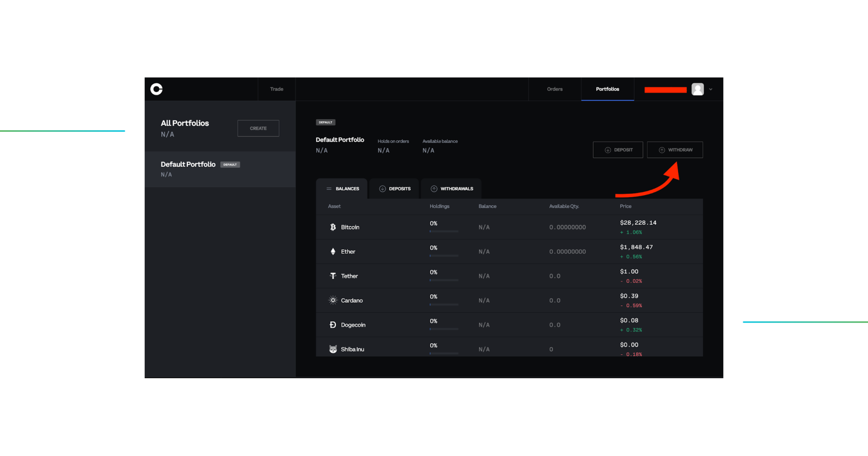Viewport: 868px width, 456px height.
Task: Click the Ether asset icon
Action: (x=333, y=251)
